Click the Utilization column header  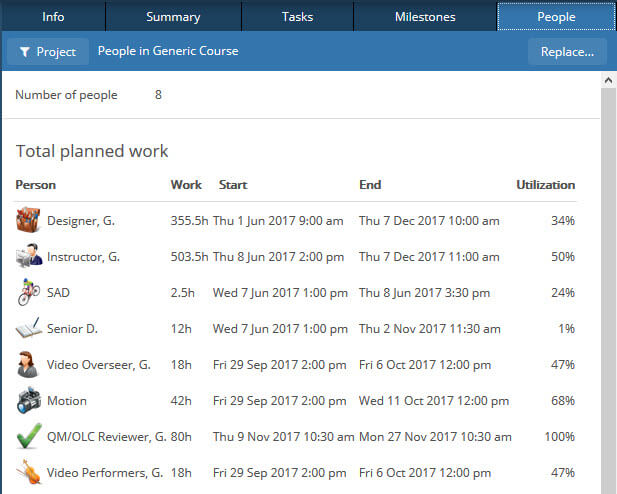[545, 185]
